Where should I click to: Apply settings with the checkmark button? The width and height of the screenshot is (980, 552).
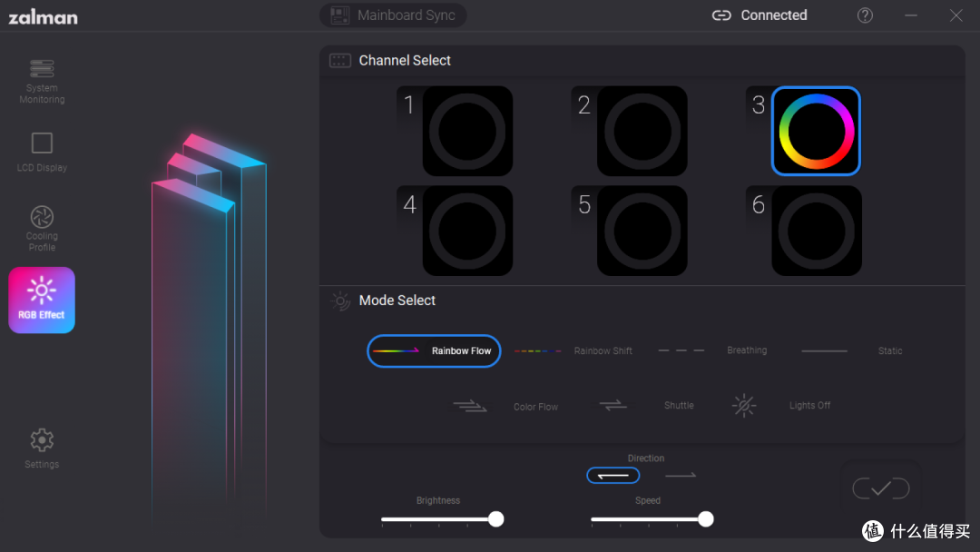coord(881,488)
